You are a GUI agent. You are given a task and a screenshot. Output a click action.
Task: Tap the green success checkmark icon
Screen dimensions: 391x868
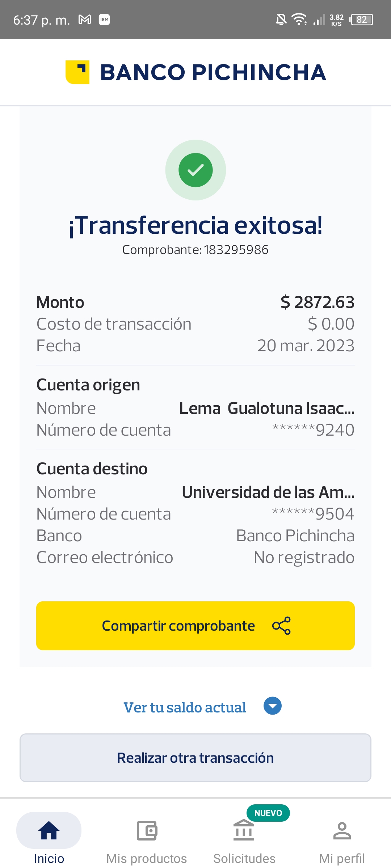pyautogui.click(x=195, y=170)
